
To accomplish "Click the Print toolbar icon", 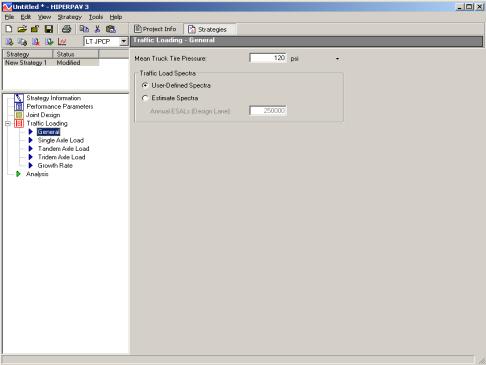I will [x=67, y=29].
